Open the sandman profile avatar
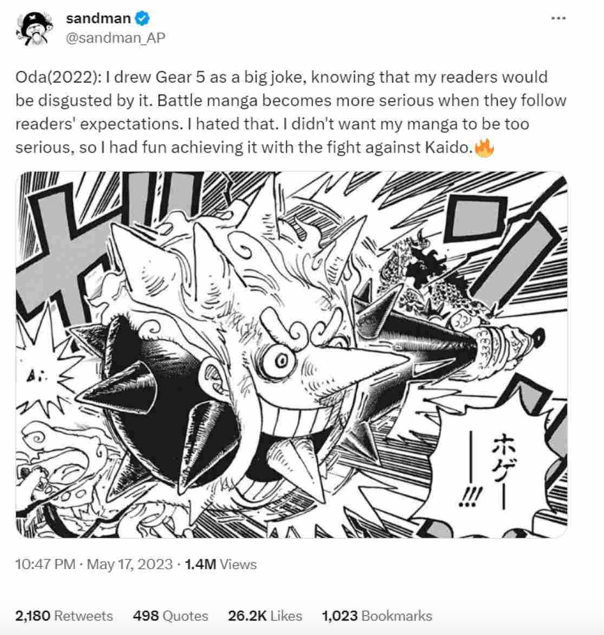The image size is (604, 635). [x=34, y=28]
